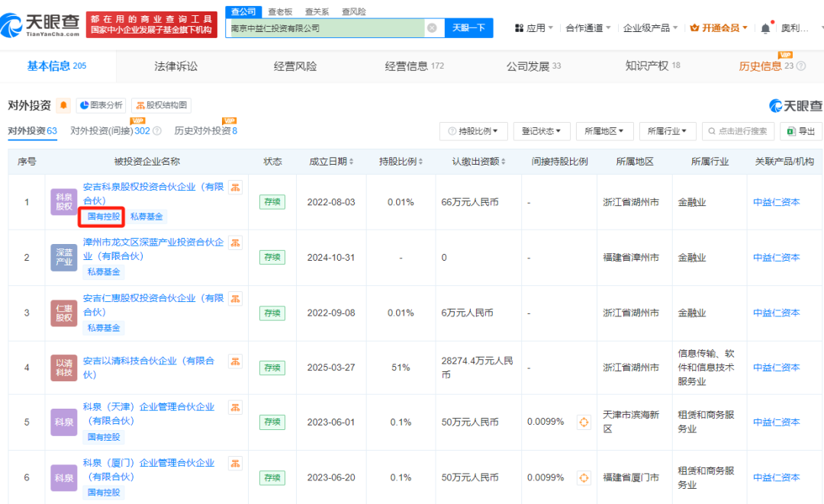Screen dimensions: 824x504
Task: Click the 存续 status badge in row 4
Action: coord(272,368)
